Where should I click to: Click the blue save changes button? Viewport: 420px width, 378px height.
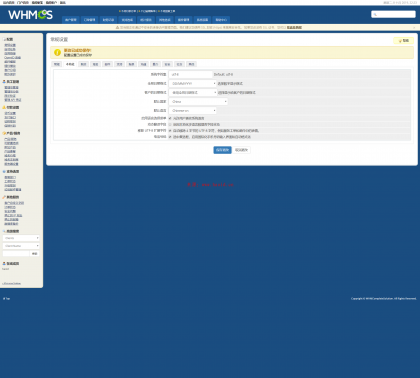pos(222,150)
